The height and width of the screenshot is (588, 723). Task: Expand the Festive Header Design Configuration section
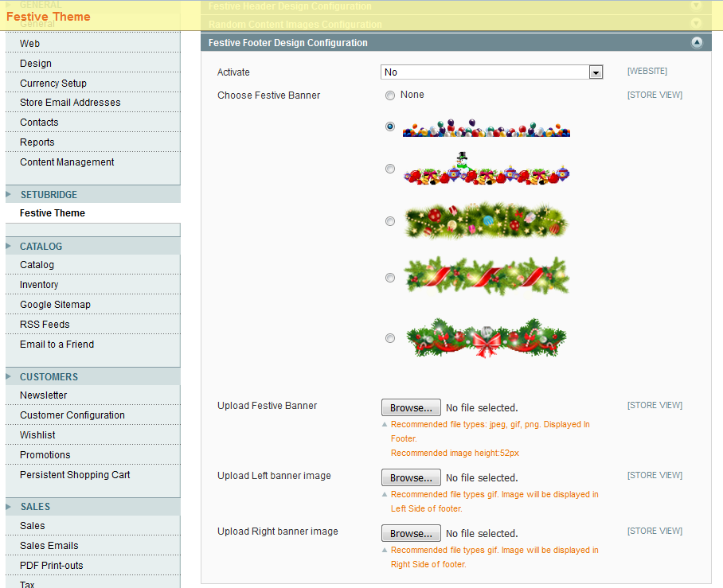coord(697,6)
